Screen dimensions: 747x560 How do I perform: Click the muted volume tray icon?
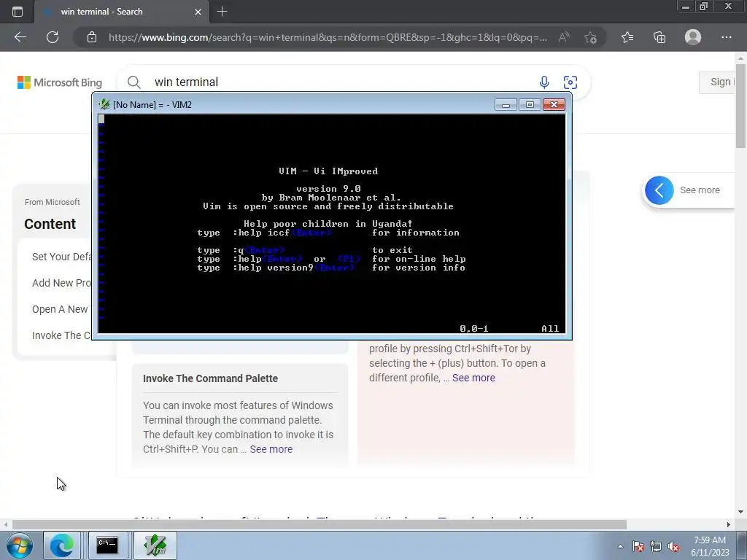(673, 546)
